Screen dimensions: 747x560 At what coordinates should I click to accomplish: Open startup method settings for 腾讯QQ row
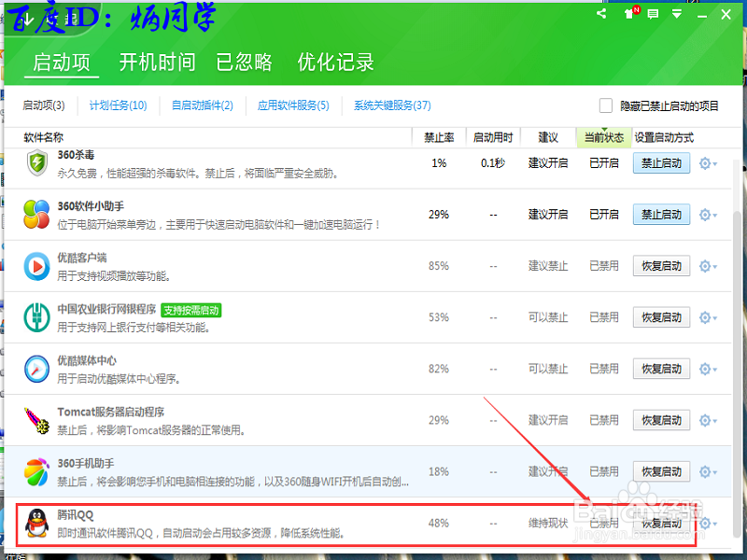point(705,525)
